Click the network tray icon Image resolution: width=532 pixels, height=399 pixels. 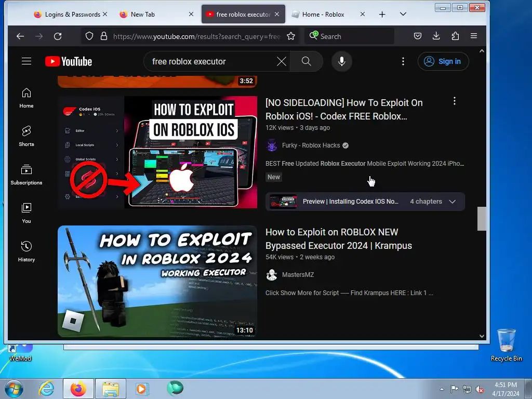click(x=467, y=390)
